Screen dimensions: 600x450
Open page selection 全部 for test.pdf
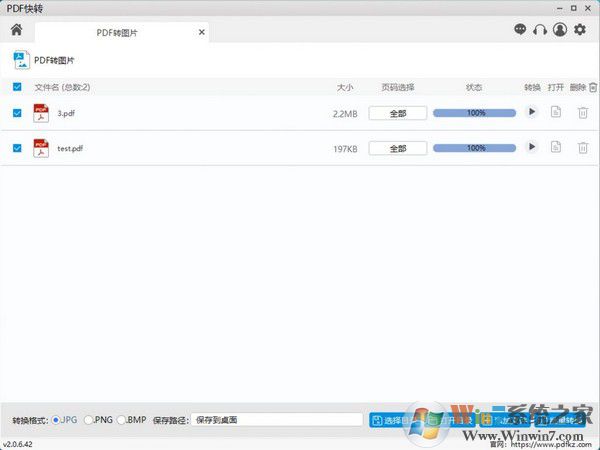pos(398,148)
